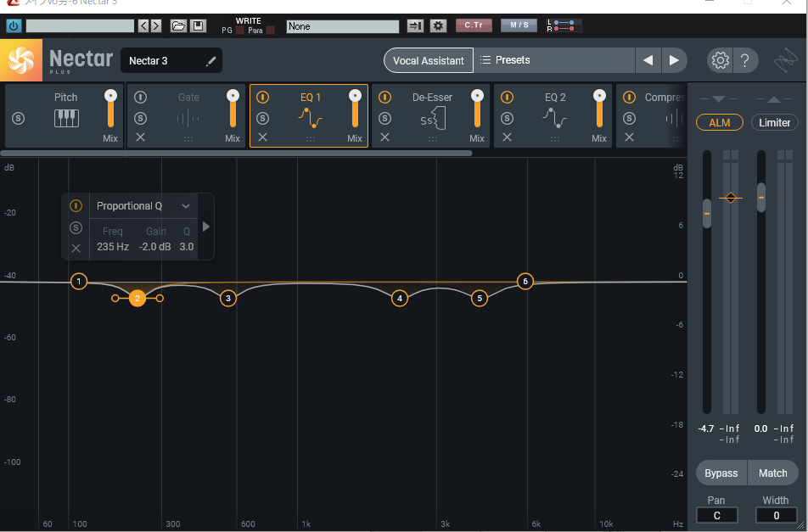Go to next host preset arrow
The image size is (808, 532).
(x=156, y=25)
